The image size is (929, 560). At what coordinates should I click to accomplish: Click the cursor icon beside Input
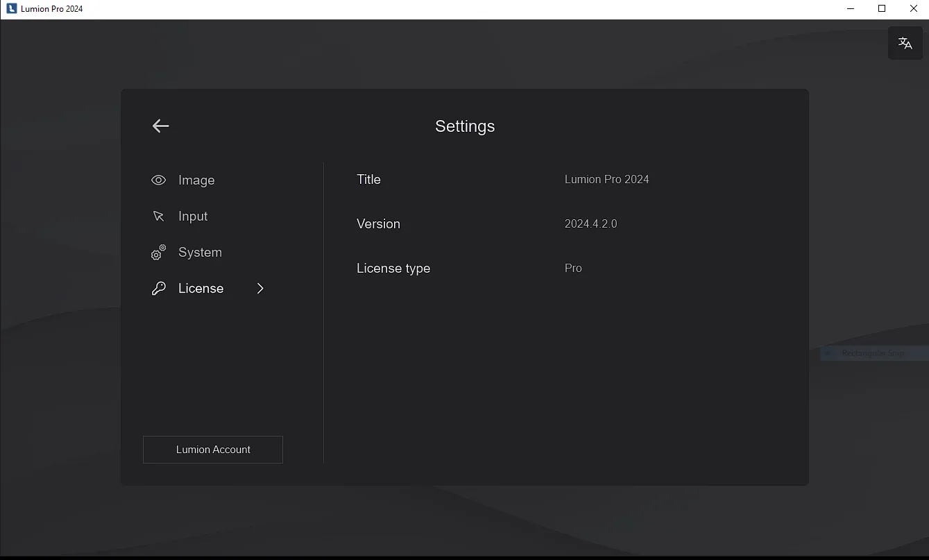click(x=158, y=217)
